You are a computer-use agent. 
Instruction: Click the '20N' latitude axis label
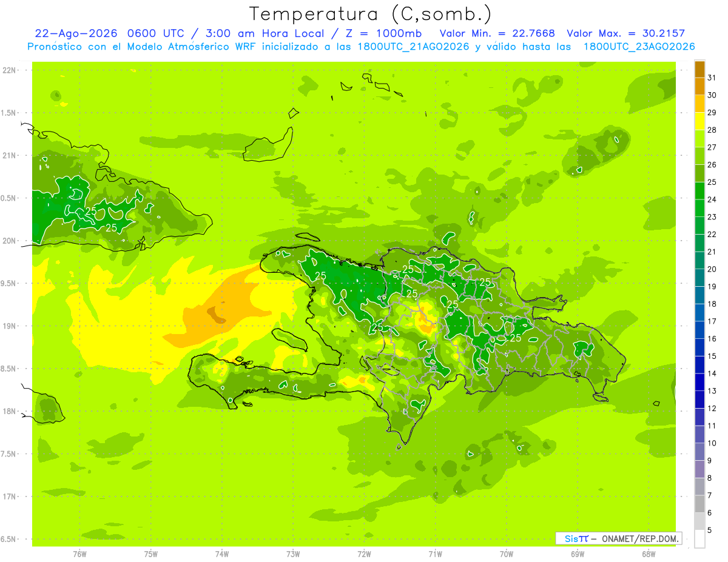9,241
